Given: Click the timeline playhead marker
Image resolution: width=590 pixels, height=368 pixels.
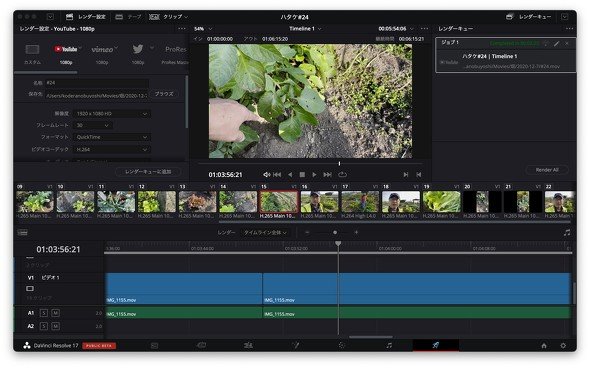Looking at the screenshot, I should (x=338, y=244).
